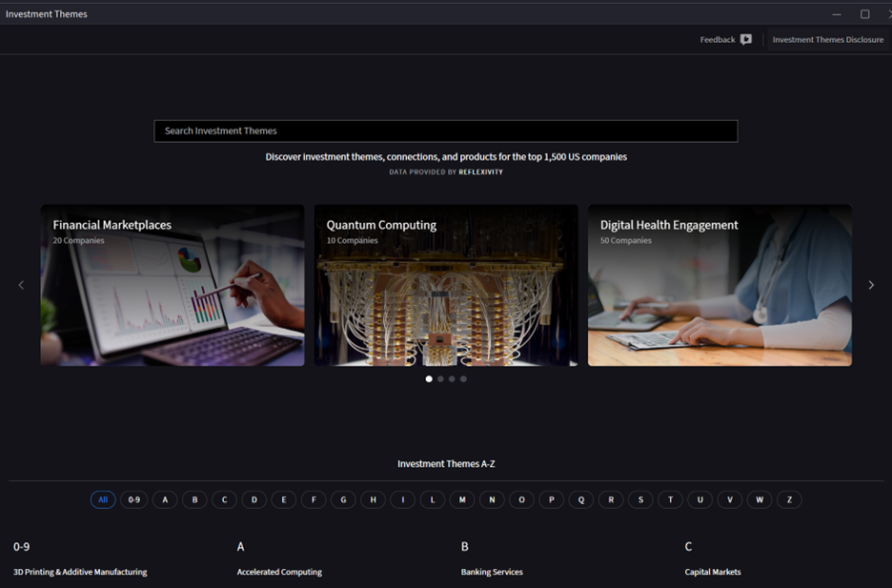Select letter 'Z' in the A-Z filter

pos(789,498)
